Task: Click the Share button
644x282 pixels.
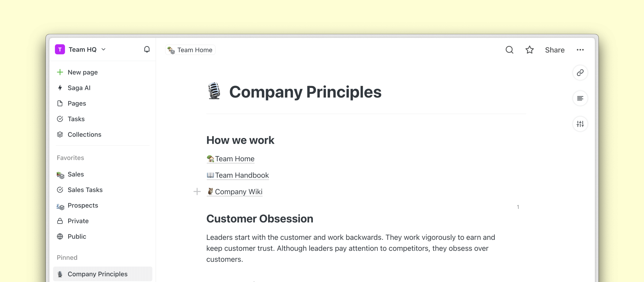Action: click(554, 49)
